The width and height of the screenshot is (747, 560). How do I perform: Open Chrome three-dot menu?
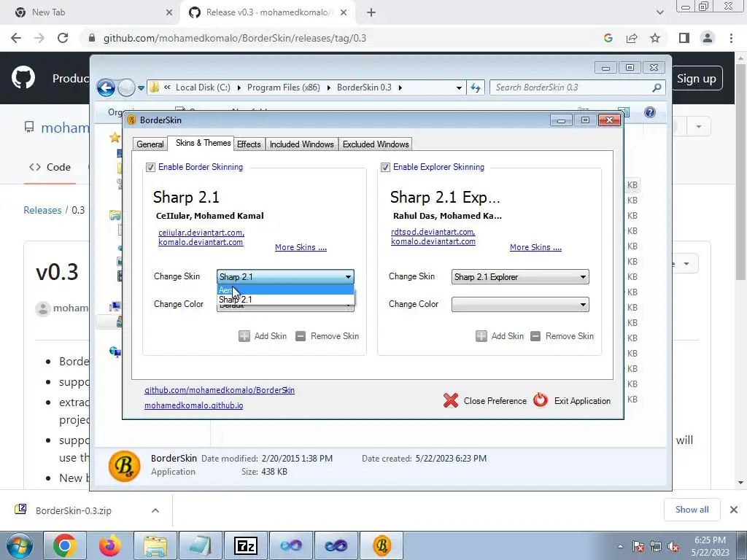pos(731,38)
